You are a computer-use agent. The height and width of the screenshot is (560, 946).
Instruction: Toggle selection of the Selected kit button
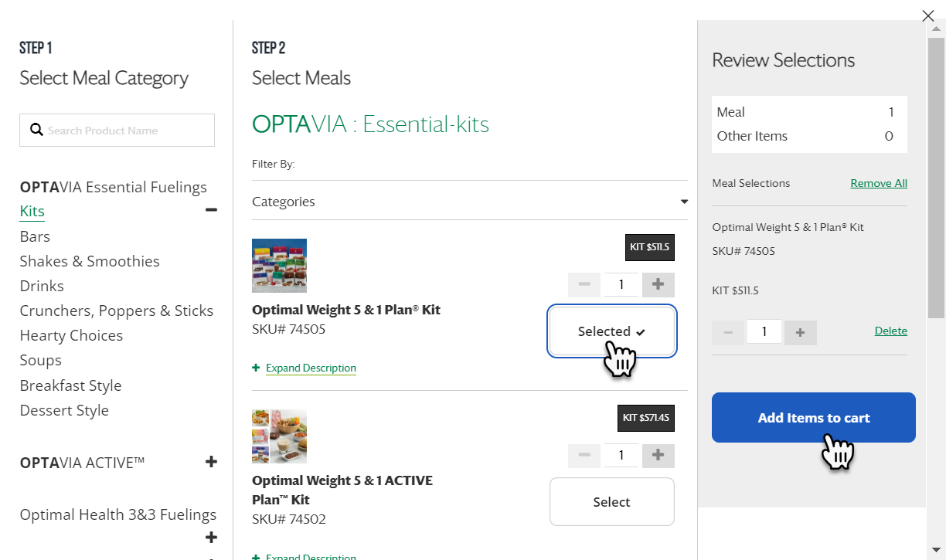[611, 331]
